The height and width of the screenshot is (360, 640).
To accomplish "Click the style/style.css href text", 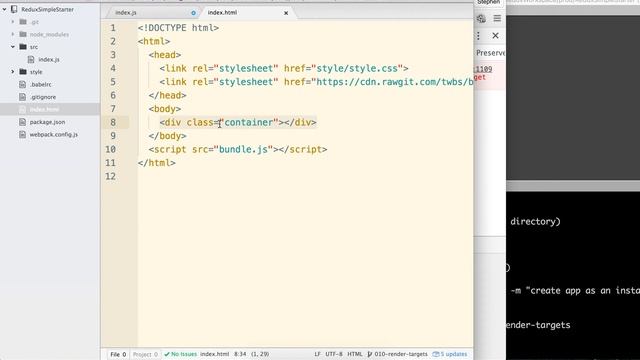I will point(357,69).
